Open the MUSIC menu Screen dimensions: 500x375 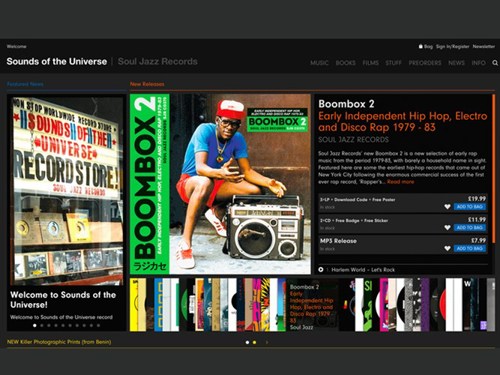pos(319,63)
